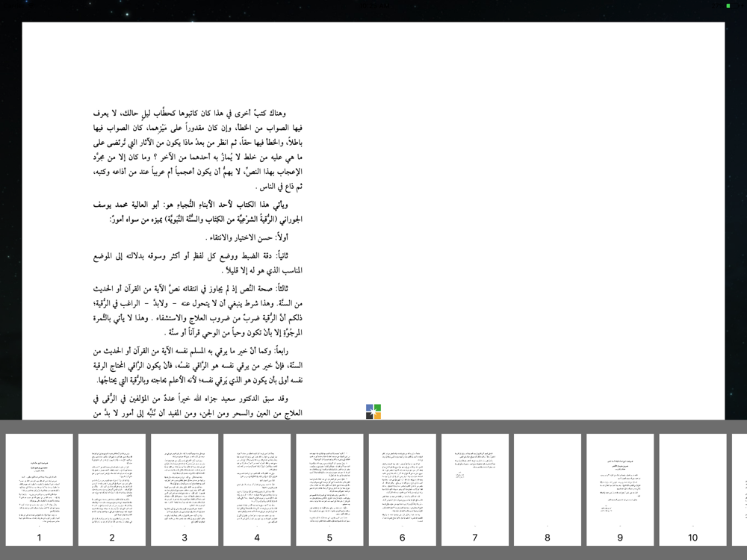Jump to the page 7 thumbnail
This screenshot has height=560, width=747.
[x=475, y=490]
